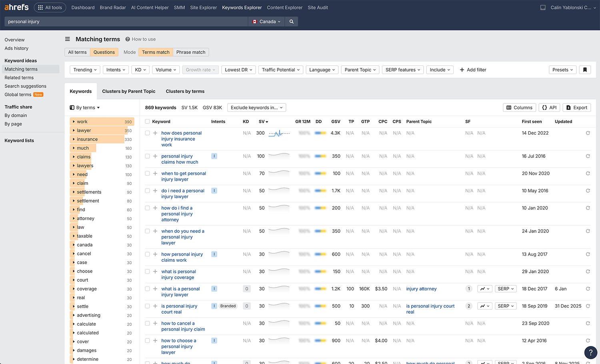Screen dimensions: 600x364
Task: Open the SERP dropdown for 'is personal injury court real'
Action: point(505,306)
